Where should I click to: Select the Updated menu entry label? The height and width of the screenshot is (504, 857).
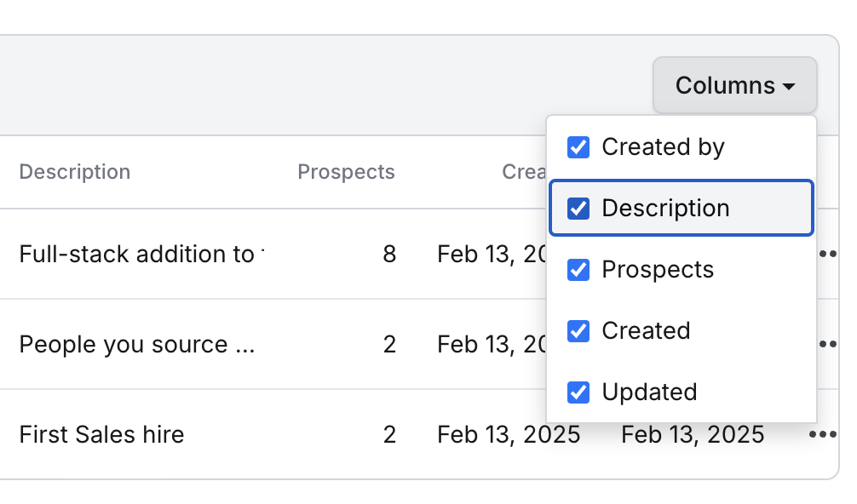tap(649, 392)
